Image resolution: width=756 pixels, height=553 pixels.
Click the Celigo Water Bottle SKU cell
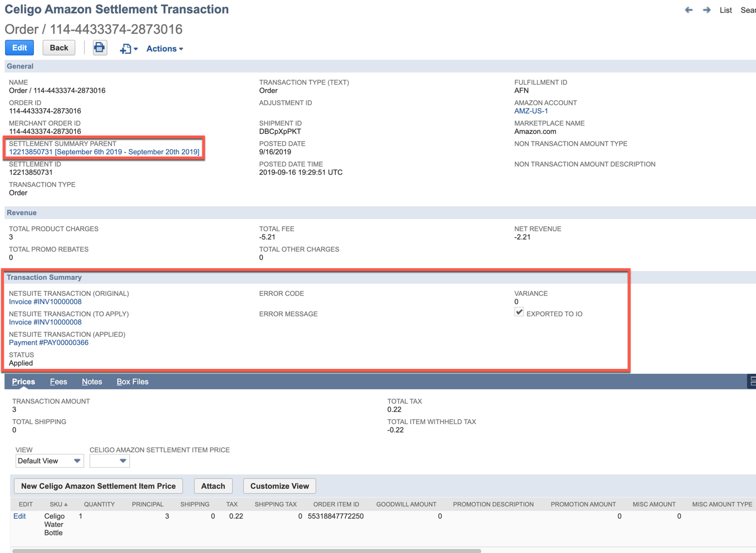(54, 524)
